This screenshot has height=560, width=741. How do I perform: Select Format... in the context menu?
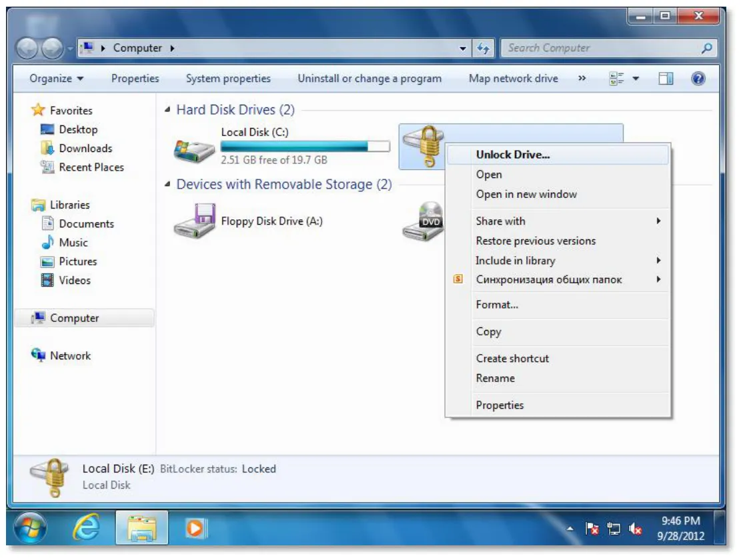pyautogui.click(x=558, y=305)
